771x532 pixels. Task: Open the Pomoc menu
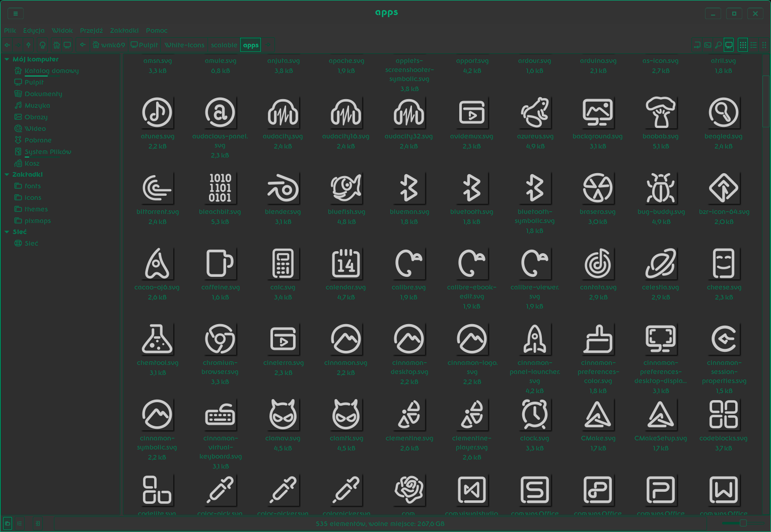pos(157,31)
